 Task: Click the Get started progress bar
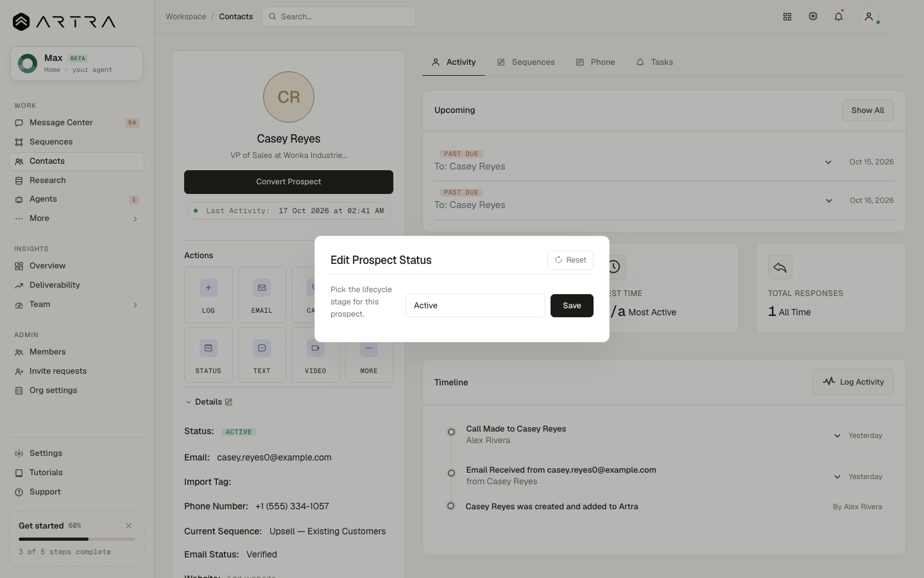coord(76,539)
